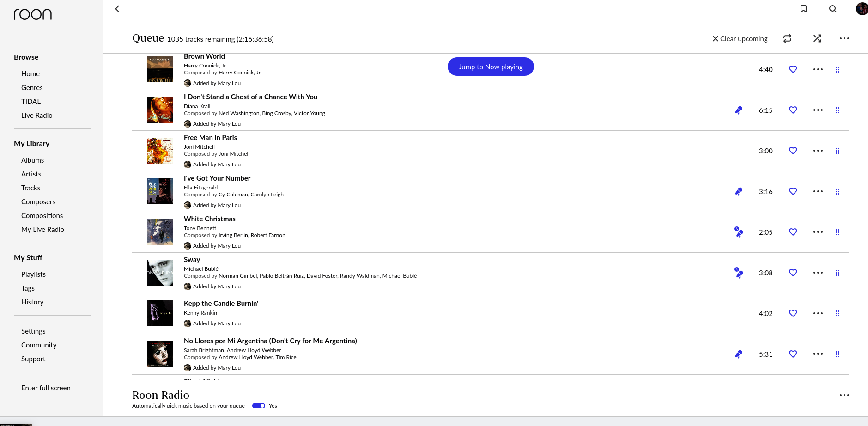Open more options for Kepp the Candle Burnin'
The width and height of the screenshot is (868, 426).
click(x=818, y=313)
